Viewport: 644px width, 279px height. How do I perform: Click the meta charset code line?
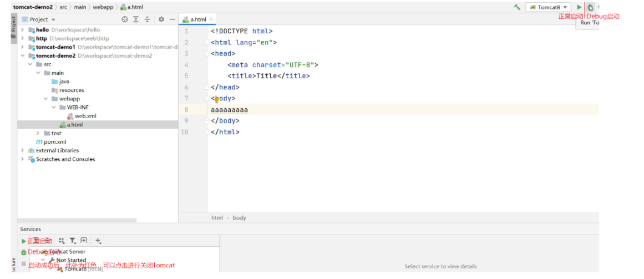pyautogui.click(x=273, y=65)
